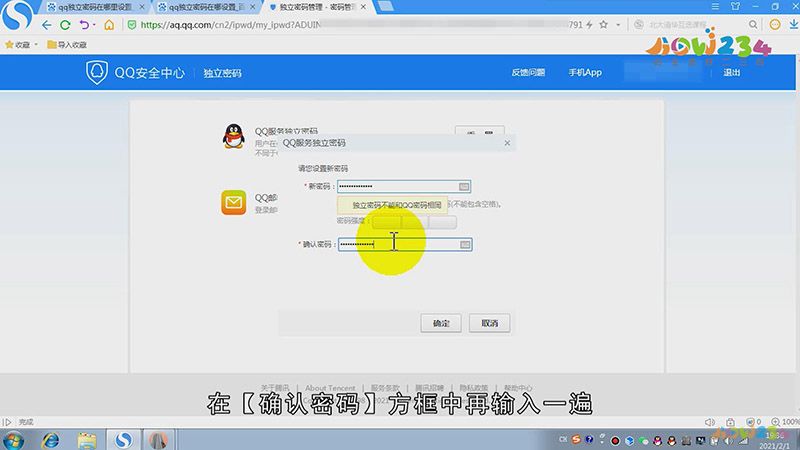The width and height of the screenshot is (800, 450).
Task: Click the 确定 confirm button
Action: pyautogui.click(x=441, y=323)
